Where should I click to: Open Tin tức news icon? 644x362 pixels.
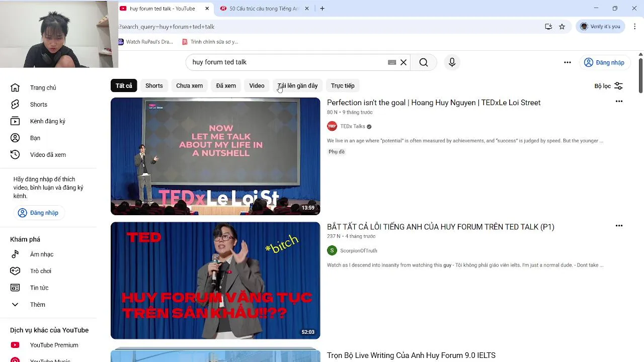coord(15,288)
